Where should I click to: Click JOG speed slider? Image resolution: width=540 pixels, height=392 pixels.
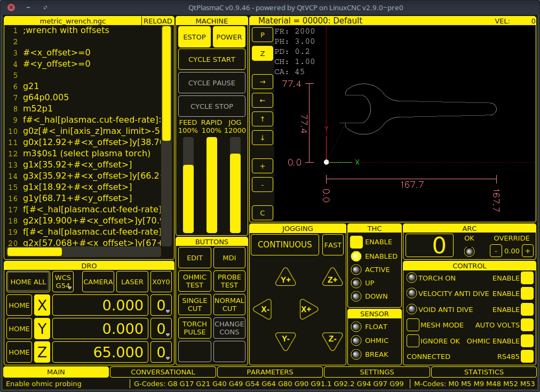(x=235, y=185)
